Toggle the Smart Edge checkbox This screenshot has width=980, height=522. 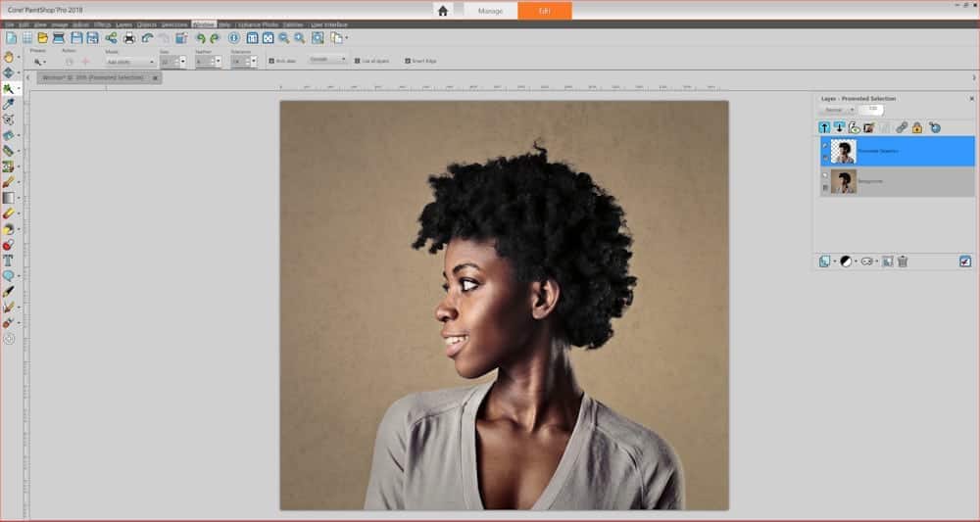(x=408, y=61)
